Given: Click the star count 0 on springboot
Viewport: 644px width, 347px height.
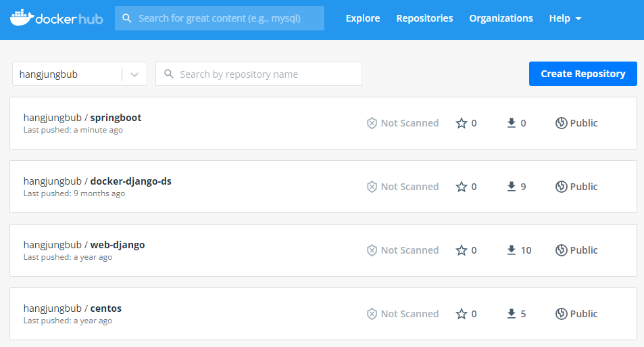Looking at the screenshot, I should click(474, 123).
